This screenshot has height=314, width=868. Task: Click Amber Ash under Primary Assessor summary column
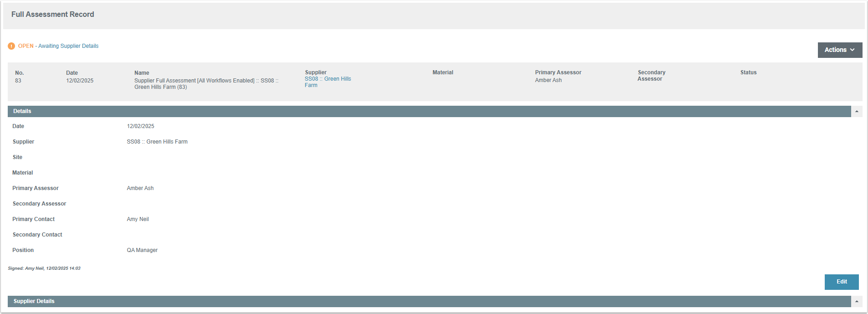tap(548, 80)
